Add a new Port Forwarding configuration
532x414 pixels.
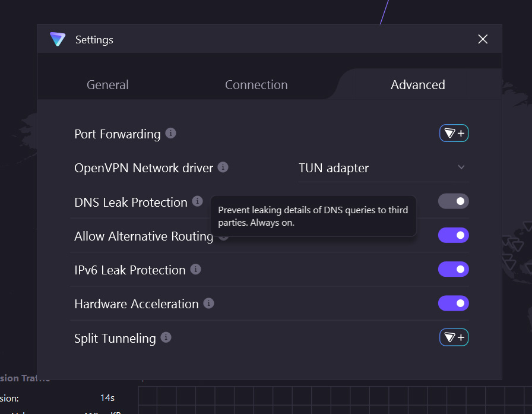454,133
